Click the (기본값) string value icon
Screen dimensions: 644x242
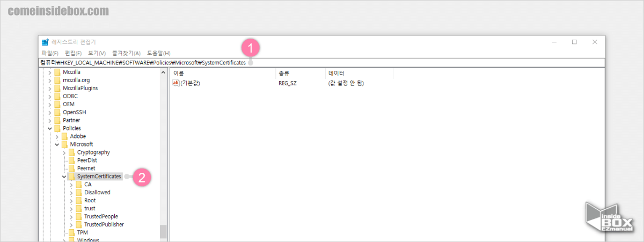pos(176,83)
